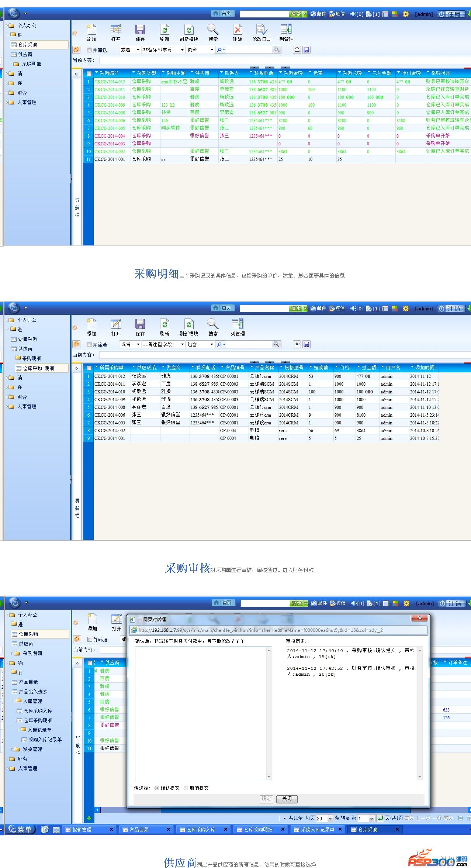Click the sound [0] icon above 网页对话框 window
The image size is (471, 868).
[357, 603]
